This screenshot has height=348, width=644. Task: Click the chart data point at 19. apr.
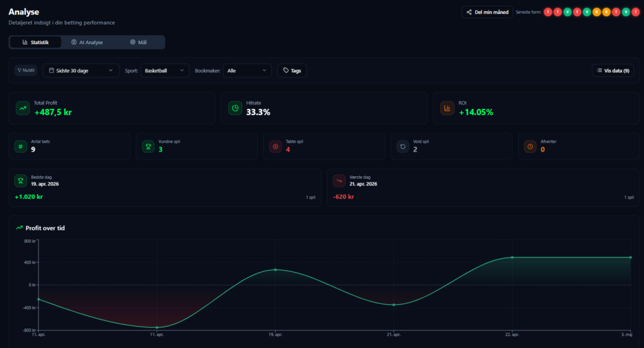(x=275, y=269)
